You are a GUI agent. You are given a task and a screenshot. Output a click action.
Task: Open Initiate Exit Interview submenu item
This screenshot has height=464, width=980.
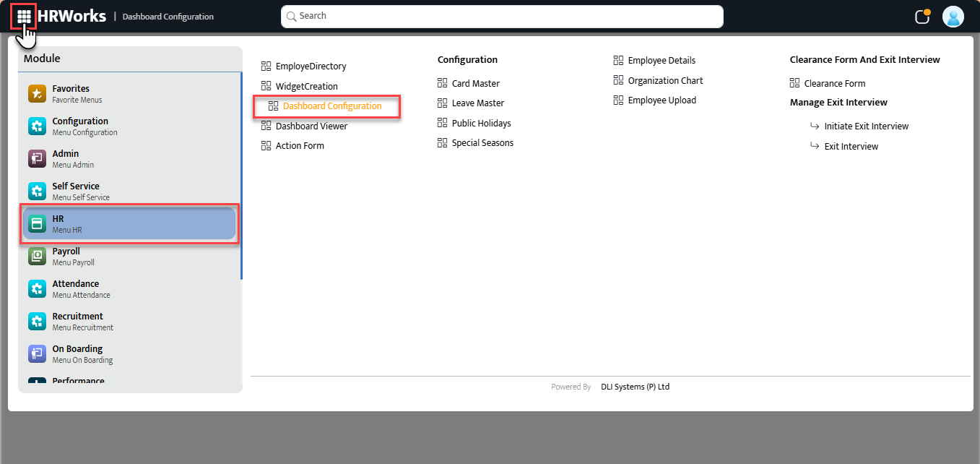click(x=866, y=126)
